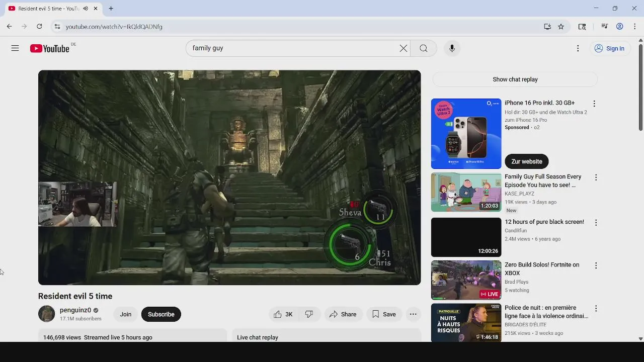Image resolution: width=644 pixels, height=362 pixels.
Task: Like the video with thumbs up
Action: click(283, 314)
